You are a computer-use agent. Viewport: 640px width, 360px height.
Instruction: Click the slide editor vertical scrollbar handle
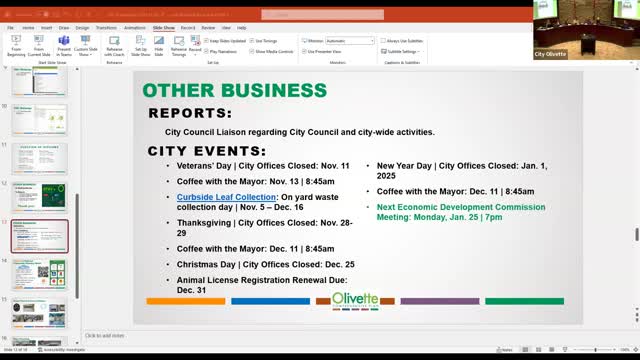[x=637, y=234]
